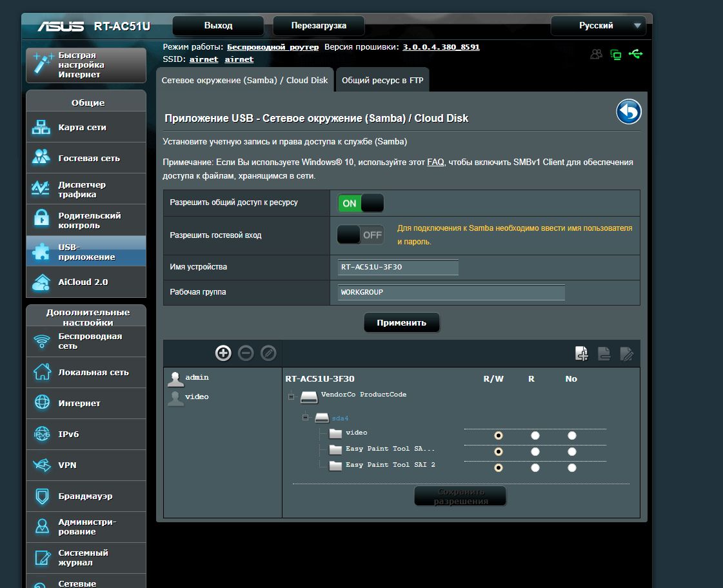Screen dimensions: 723x588
Task: Click the Применить apply button
Action: click(x=401, y=322)
